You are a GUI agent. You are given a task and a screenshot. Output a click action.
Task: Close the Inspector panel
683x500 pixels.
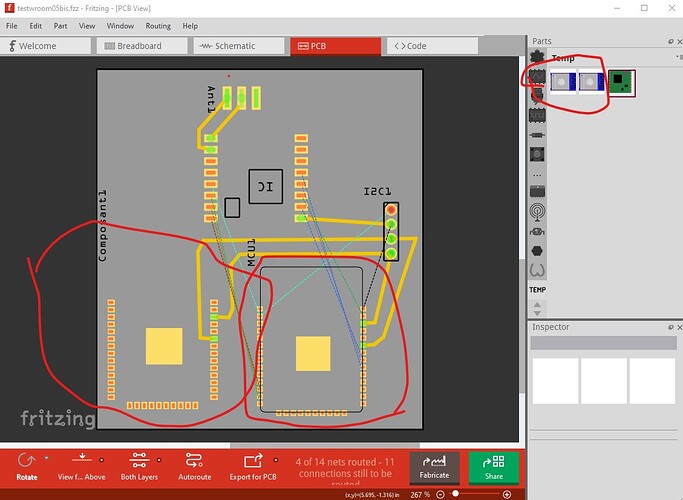click(679, 327)
